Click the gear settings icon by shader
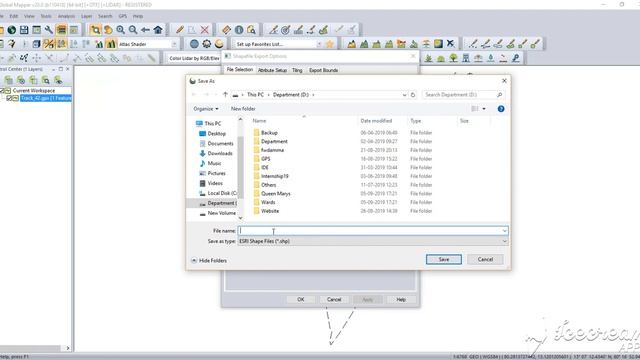Screen dimensions: 640x360 pyautogui.click(x=207, y=44)
